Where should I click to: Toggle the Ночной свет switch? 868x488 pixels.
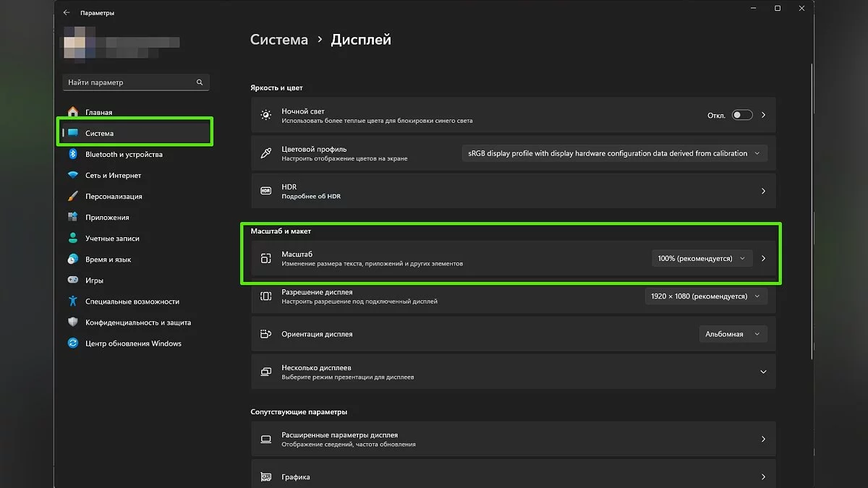pyautogui.click(x=741, y=115)
